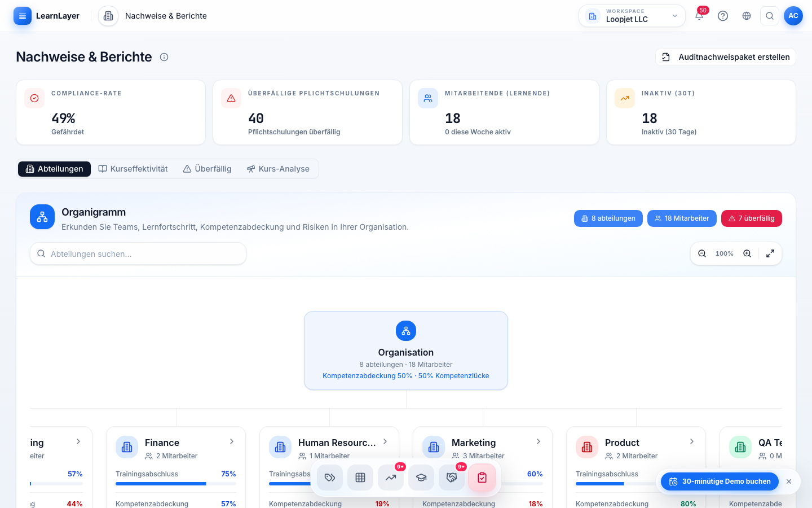Click the Finance Trainingsabschluss progress bar
The width and height of the screenshot is (812, 508).
pos(176,484)
